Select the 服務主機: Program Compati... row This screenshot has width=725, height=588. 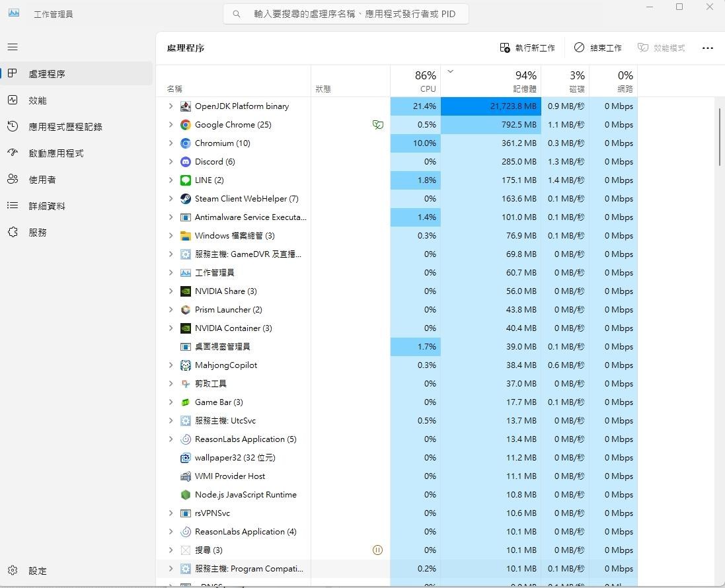pyautogui.click(x=397, y=569)
